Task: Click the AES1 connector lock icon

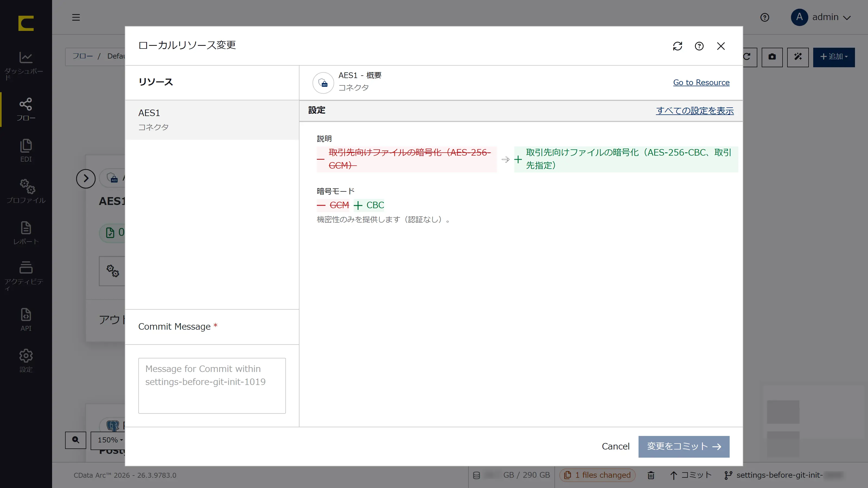Action: click(x=323, y=82)
